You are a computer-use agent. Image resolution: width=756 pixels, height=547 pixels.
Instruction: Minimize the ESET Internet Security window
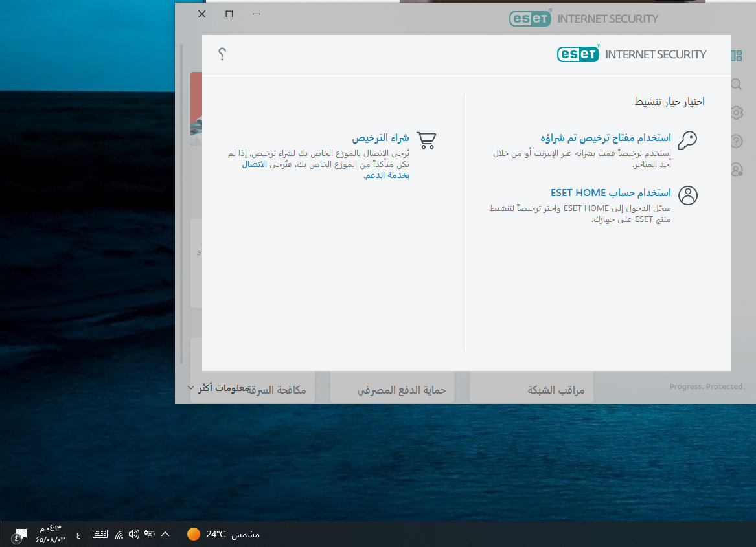[257, 14]
